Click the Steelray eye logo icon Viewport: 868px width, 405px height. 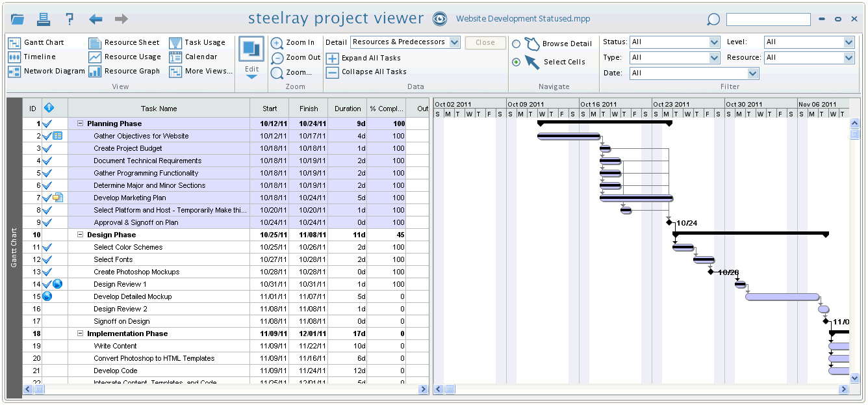pos(440,19)
